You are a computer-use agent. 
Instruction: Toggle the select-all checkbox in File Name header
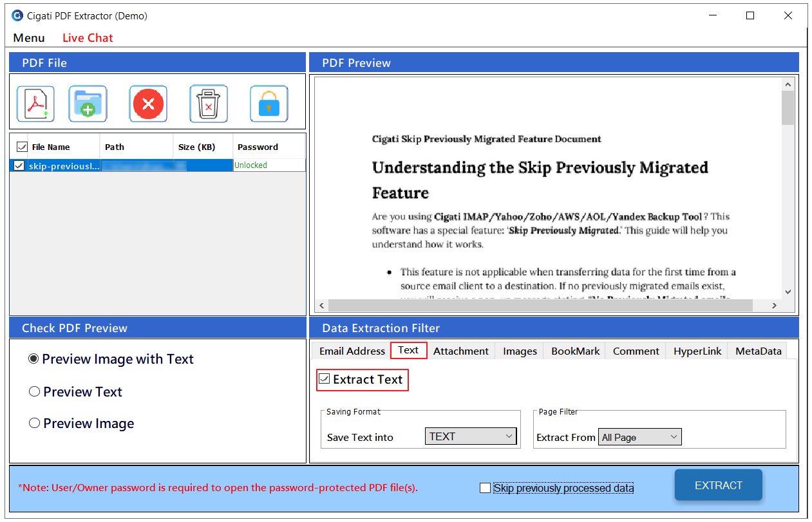click(x=22, y=147)
